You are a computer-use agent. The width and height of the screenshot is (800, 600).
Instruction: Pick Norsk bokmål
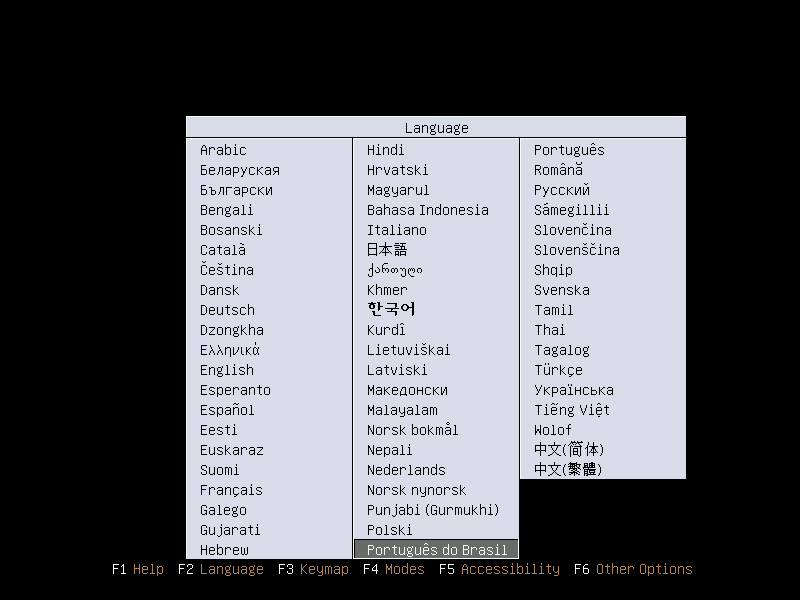pyautogui.click(x=412, y=430)
